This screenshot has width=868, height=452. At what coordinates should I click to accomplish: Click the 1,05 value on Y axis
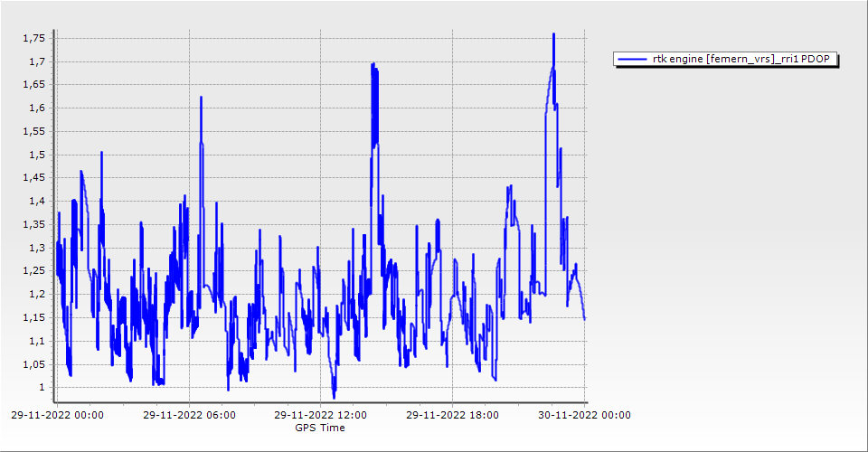point(33,364)
